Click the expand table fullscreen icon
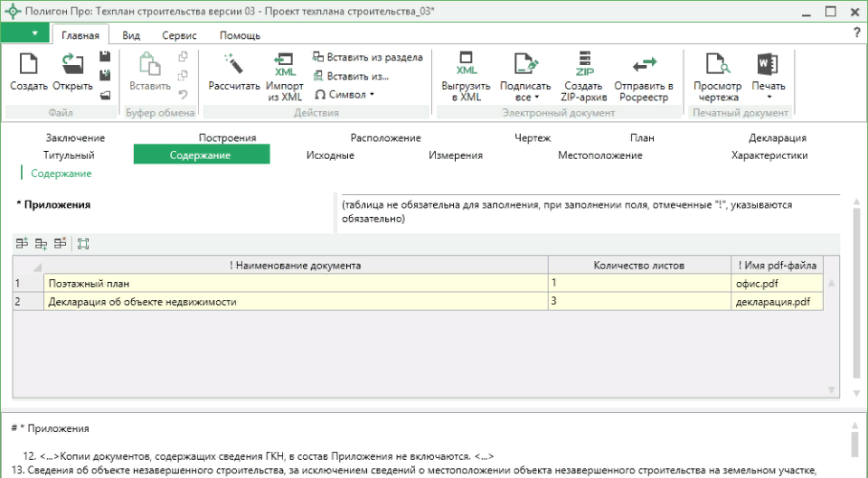 (83, 243)
